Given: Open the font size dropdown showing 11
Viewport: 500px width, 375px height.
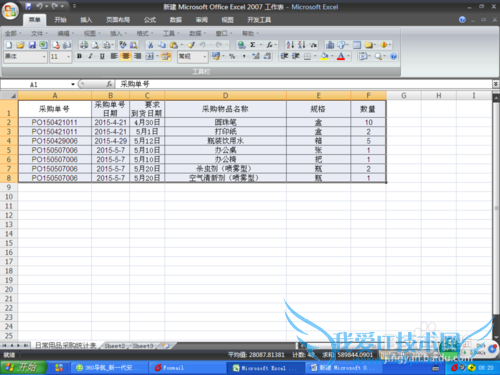Looking at the screenshot, I should pyautogui.click(x=68, y=57).
